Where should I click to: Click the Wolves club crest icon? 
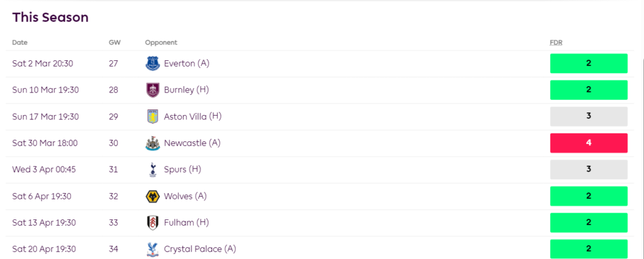point(152,196)
